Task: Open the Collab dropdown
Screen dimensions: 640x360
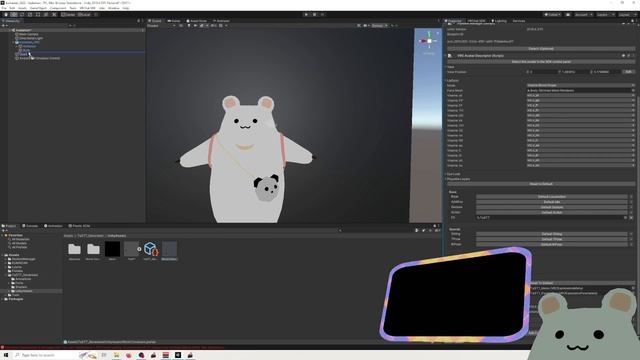Action: pos(552,15)
